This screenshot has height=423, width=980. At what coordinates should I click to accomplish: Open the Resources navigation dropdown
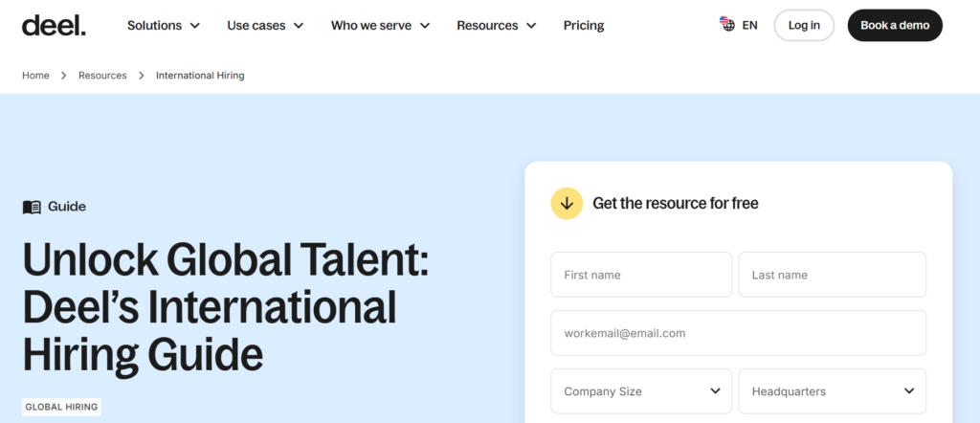496,26
